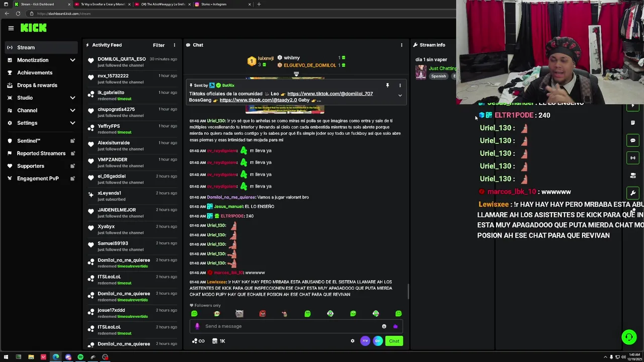Switch to Stories Instagram browser tab
The height and width of the screenshot is (362, 644).
click(x=223, y=4)
